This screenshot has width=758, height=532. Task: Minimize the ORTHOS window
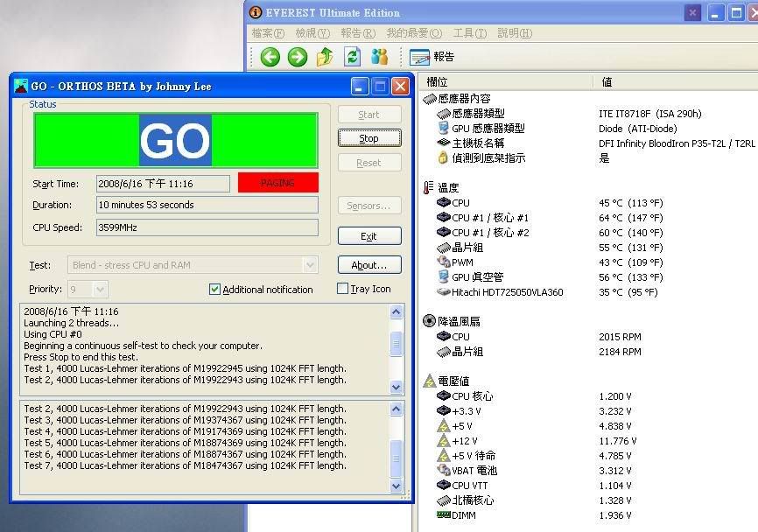[x=360, y=87]
